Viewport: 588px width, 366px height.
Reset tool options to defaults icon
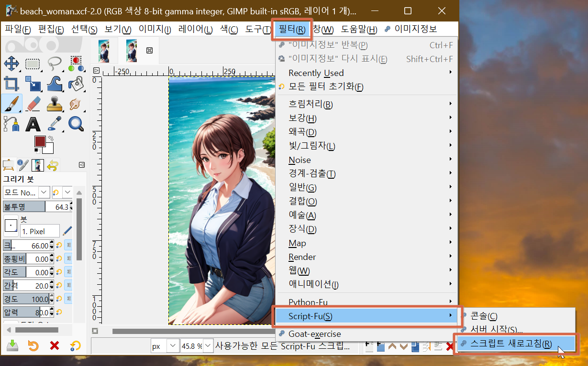pos(75,345)
